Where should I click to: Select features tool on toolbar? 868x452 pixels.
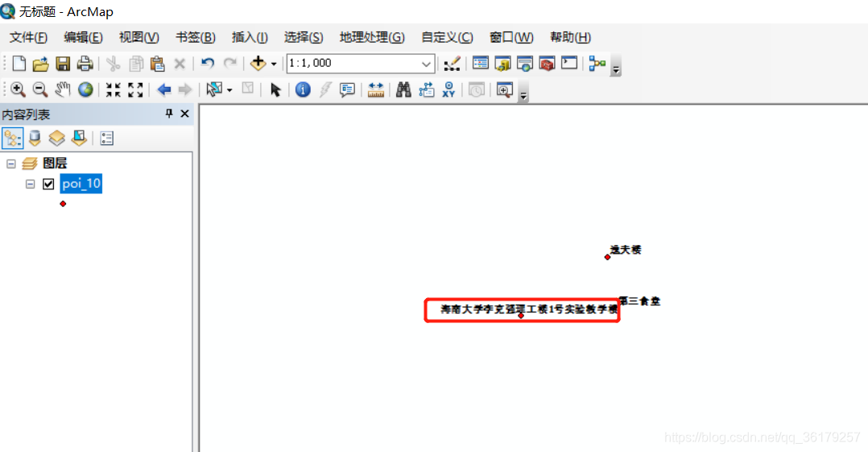[x=213, y=89]
